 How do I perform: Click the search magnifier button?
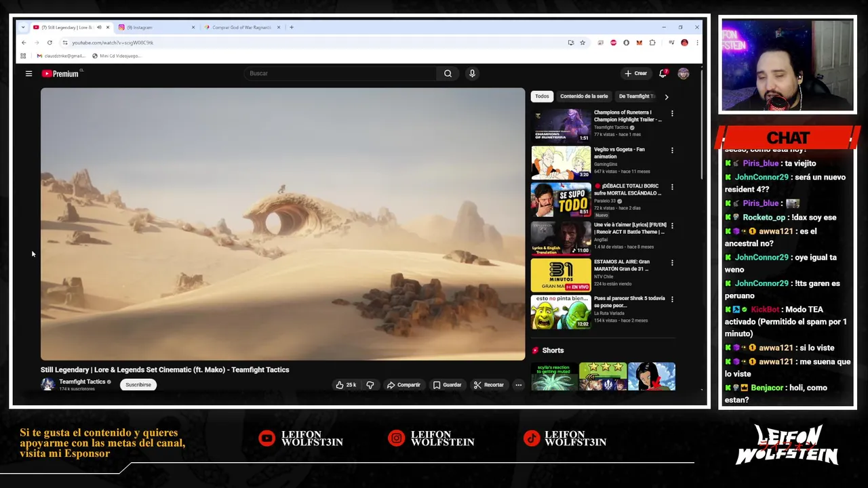coord(448,73)
